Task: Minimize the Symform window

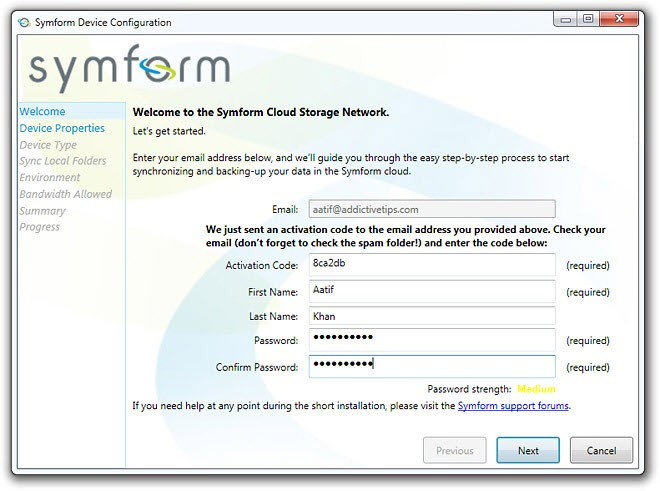Action: coord(566,19)
